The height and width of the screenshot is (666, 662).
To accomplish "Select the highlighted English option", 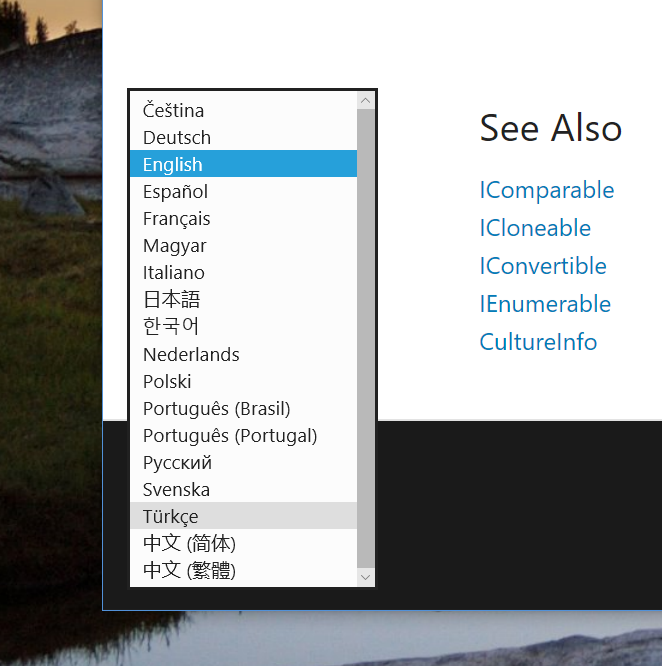I will pos(243,164).
